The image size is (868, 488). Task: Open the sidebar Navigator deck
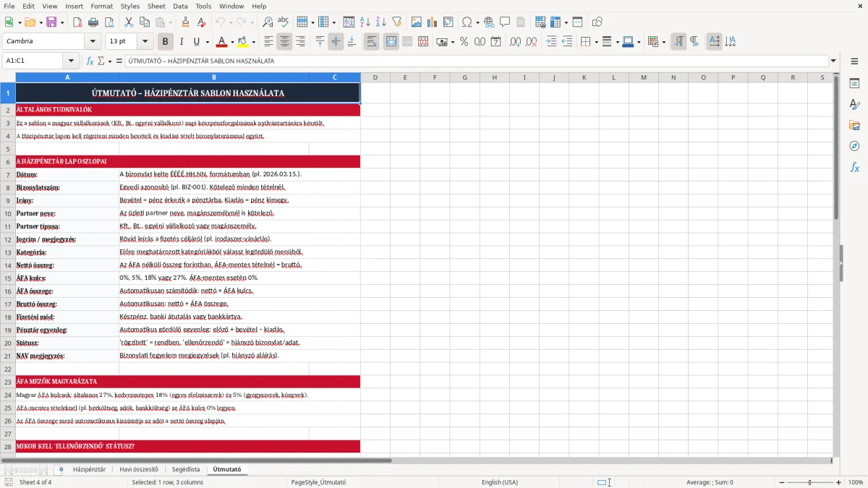tap(854, 146)
